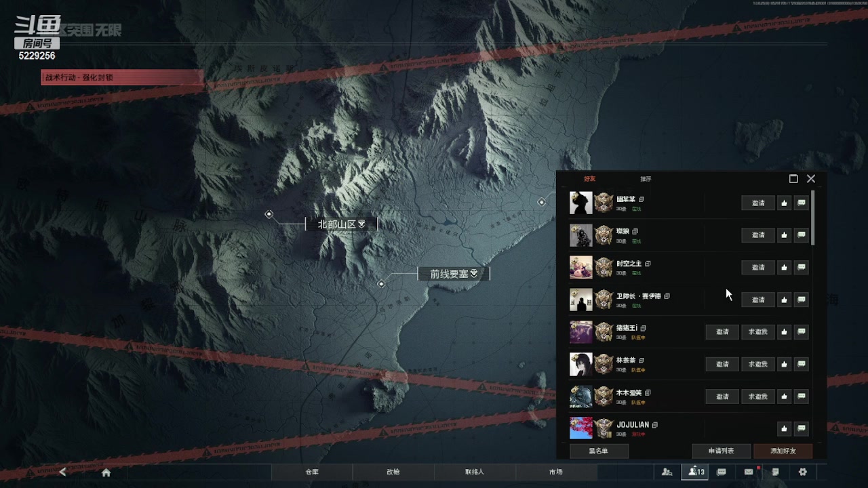Open the mail envelope icon
This screenshot has height=488, width=868.
749,472
